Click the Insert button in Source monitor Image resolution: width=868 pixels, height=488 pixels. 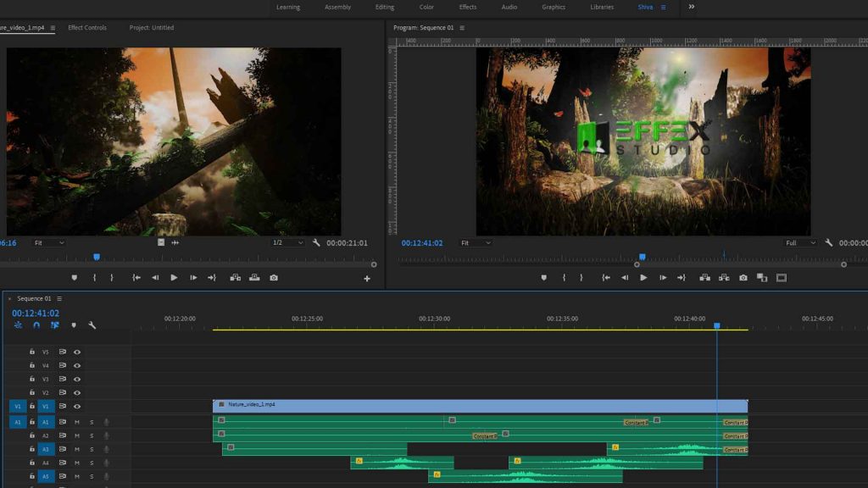(x=236, y=278)
